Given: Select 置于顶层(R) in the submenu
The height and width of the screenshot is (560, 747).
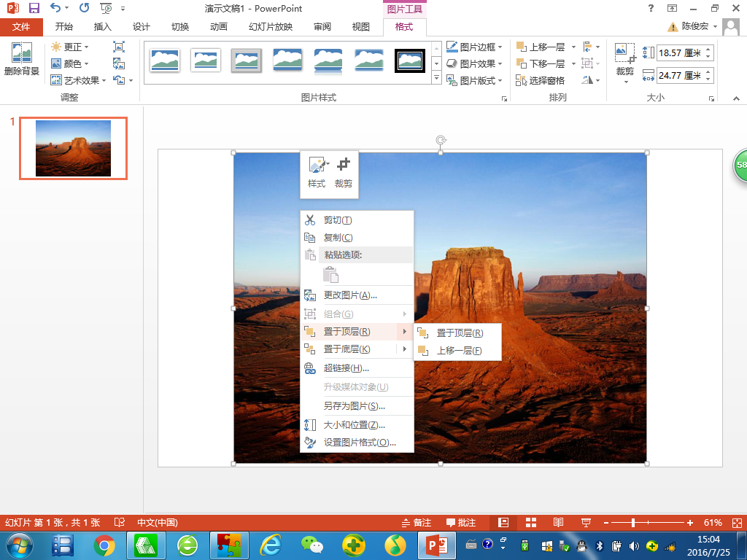Looking at the screenshot, I should coord(458,332).
